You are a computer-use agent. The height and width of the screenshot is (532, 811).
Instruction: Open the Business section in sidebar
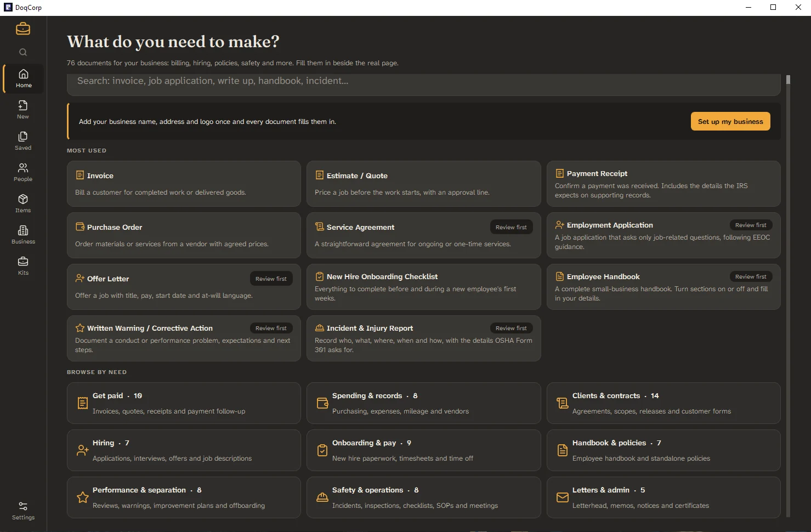click(23, 235)
